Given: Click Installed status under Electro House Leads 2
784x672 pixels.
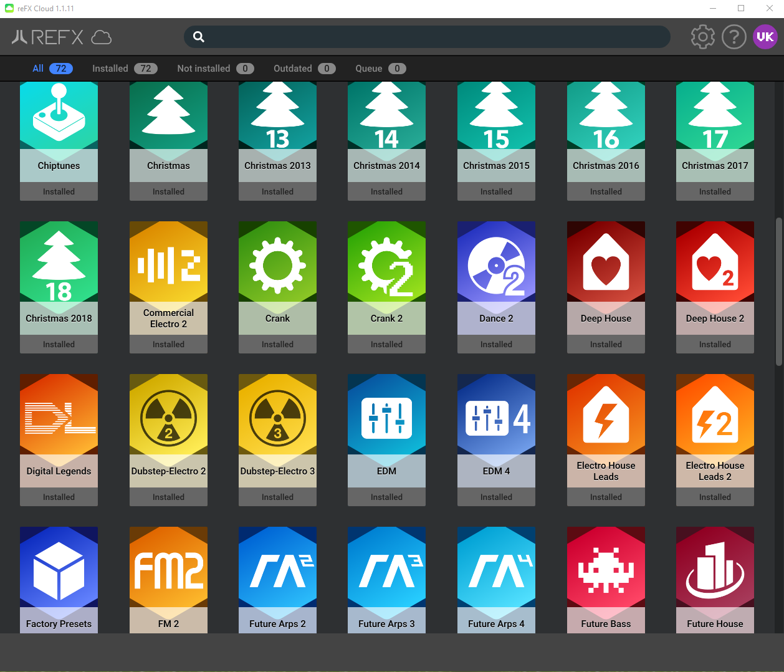Looking at the screenshot, I should [x=715, y=497].
